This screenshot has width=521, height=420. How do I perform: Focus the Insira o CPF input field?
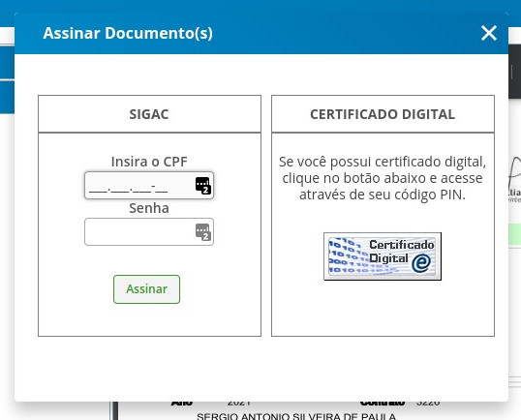[x=149, y=185]
